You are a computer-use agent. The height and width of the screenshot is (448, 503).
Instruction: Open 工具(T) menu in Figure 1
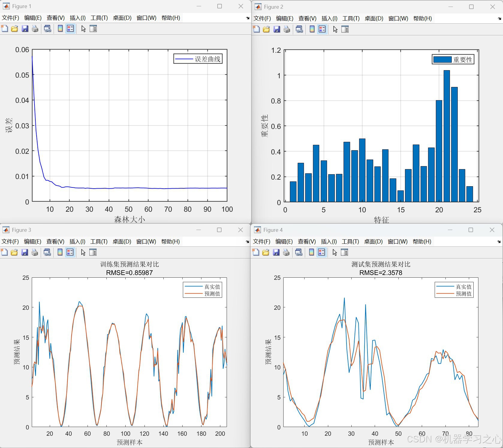pos(99,18)
